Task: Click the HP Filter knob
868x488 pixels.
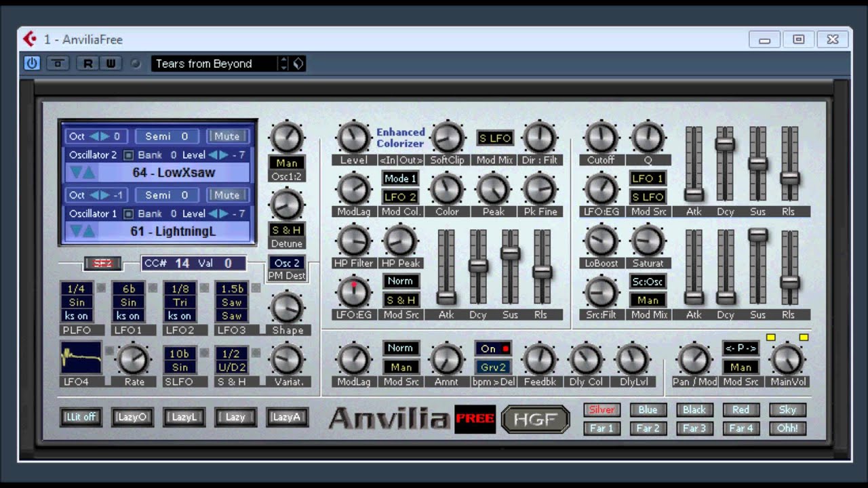Action: (353, 241)
